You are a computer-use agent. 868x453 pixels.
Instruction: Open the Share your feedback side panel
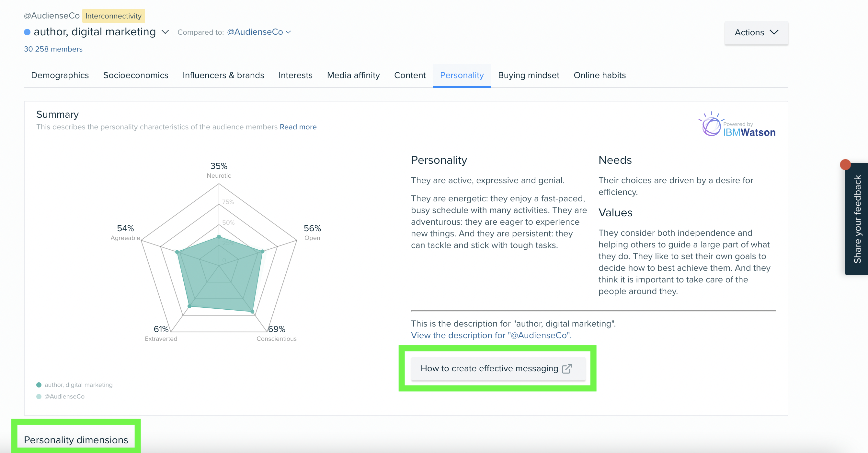857,219
